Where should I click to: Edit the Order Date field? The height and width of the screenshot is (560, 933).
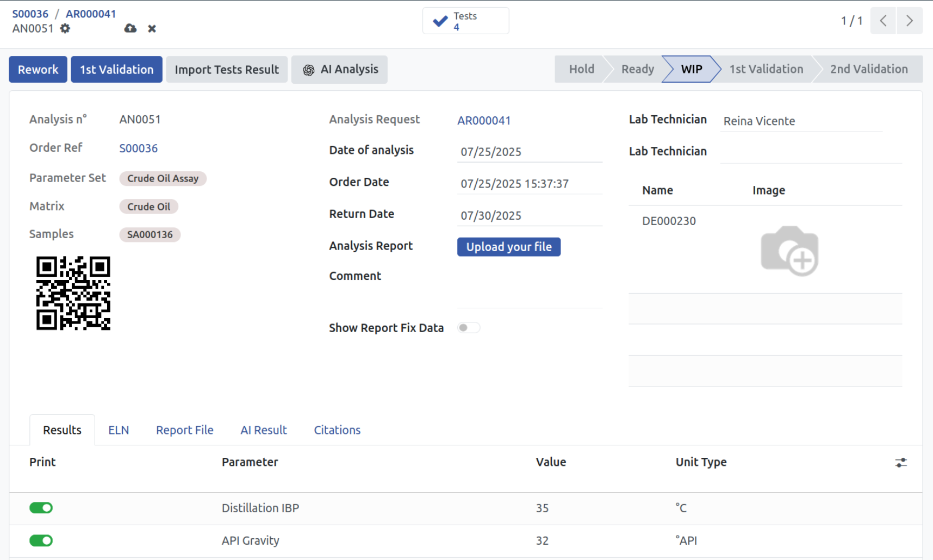click(530, 184)
